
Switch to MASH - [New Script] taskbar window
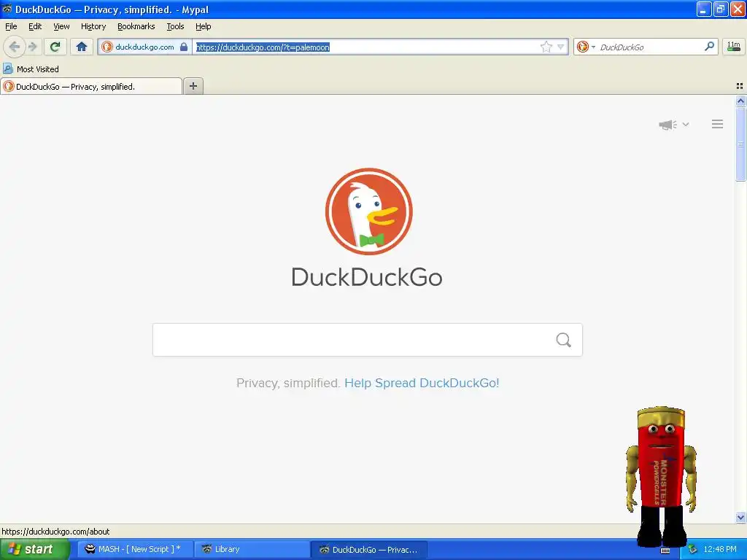pyautogui.click(x=135, y=550)
